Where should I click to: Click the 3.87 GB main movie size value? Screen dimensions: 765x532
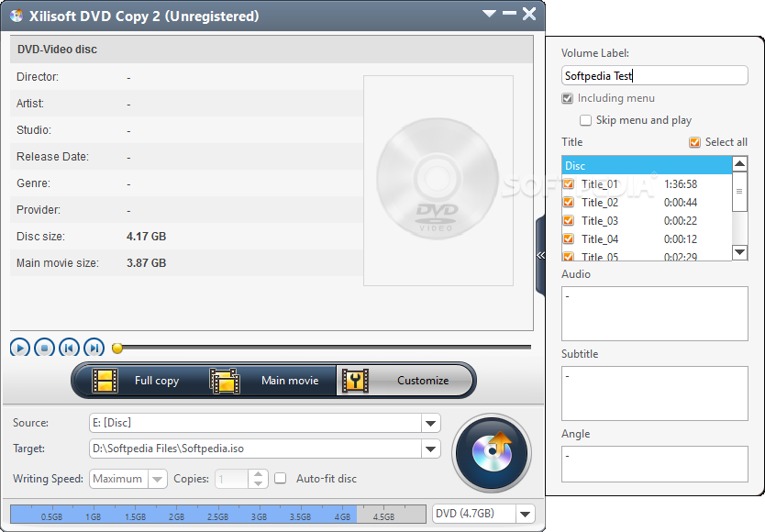pos(147,262)
